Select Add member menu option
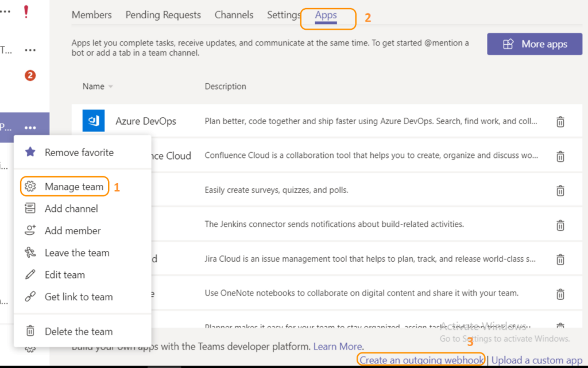Viewport: 588px width, 368px height. pos(73,230)
